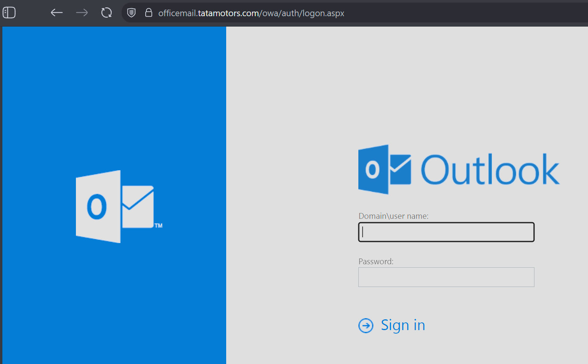
Task: Click the /owa/auth/logon.aspx path in URL
Action: tap(302, 13)
